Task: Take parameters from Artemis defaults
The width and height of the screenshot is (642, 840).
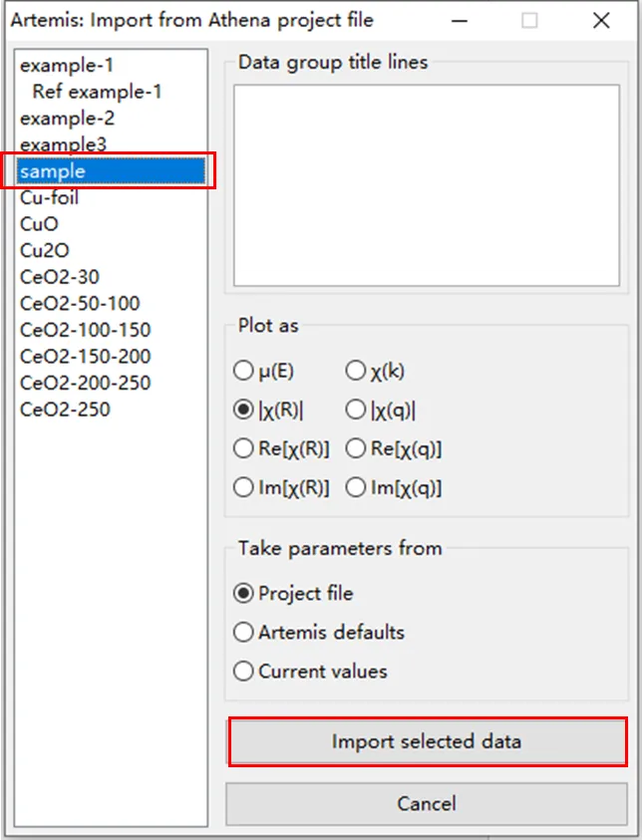Action: (243, 632)
